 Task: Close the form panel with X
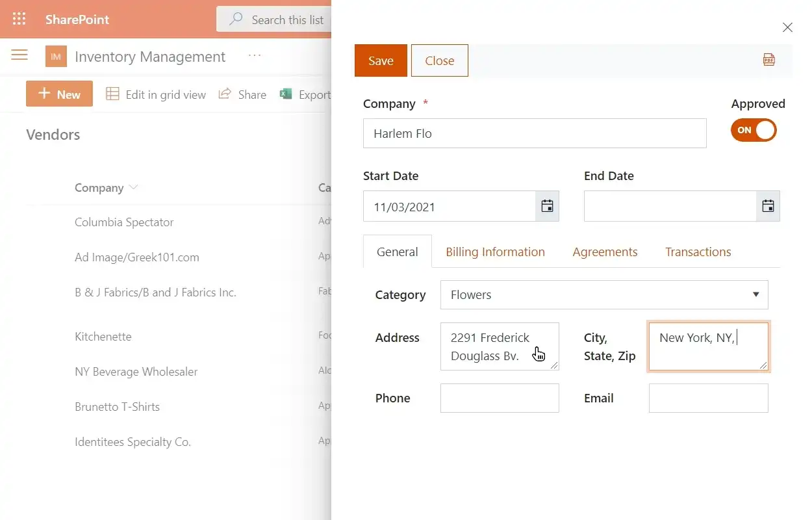coord(787,27)
